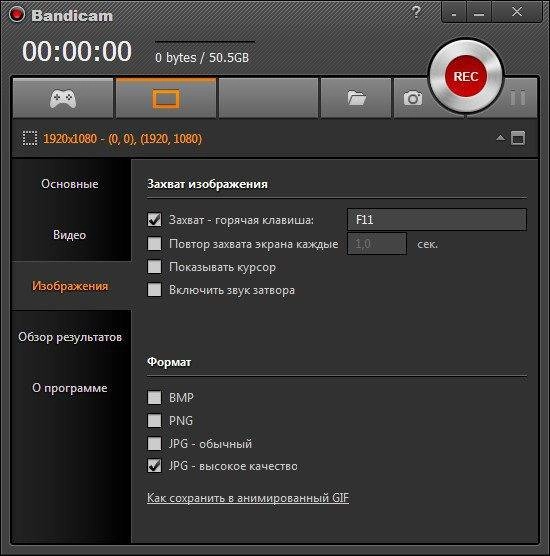Viewport: 550px width, 556px height.
Task: Open the Видео settings tab
Action: 70,235
